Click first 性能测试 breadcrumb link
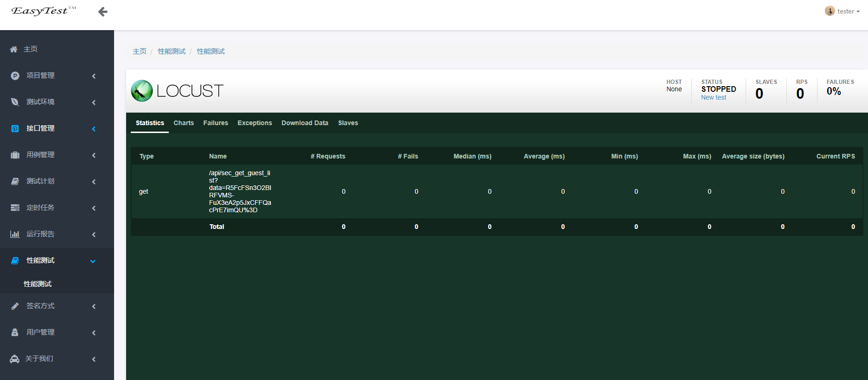Screen dimensions: 868x380 click(172, 51)
